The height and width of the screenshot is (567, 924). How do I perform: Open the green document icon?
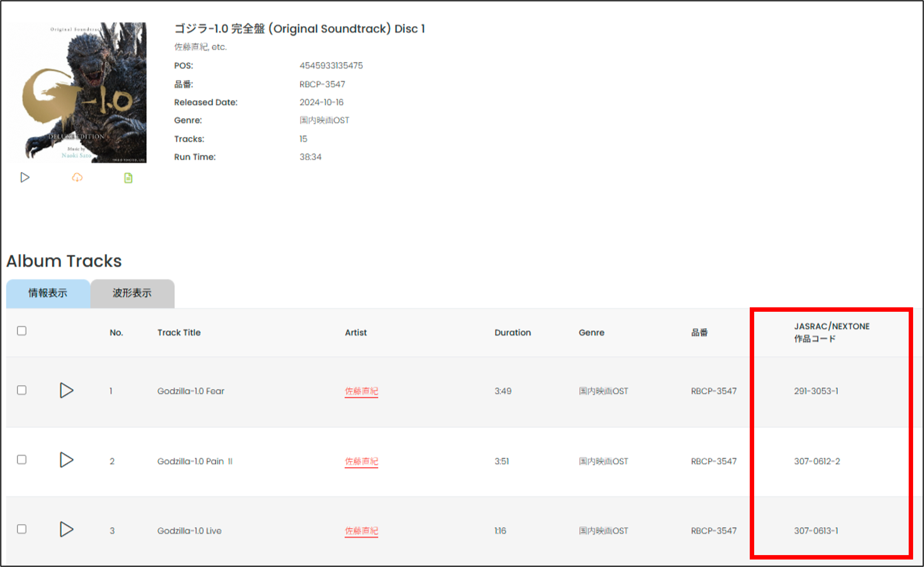pyautogui.click(x=128, y=178)
